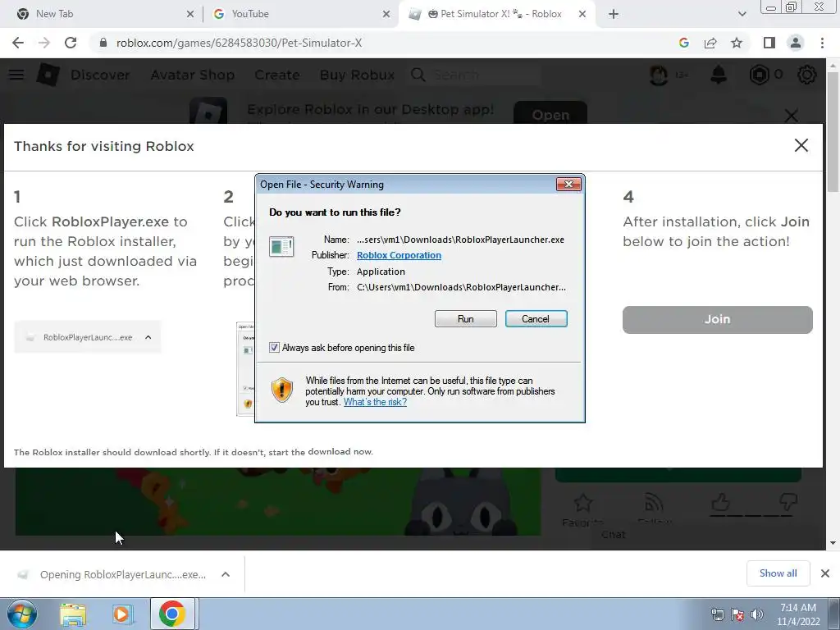
Task: Open the What's the risk? link
Action: click(375, 402)
